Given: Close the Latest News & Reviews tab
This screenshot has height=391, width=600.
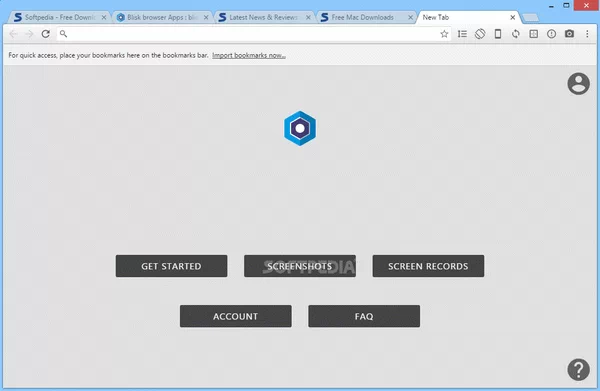Looking at the screenshot, I should [308, 18].
